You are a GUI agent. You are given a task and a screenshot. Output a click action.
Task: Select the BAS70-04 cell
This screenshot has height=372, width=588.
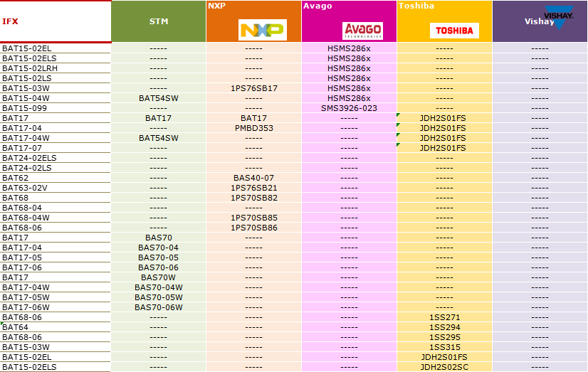click(x=158, y=248)
